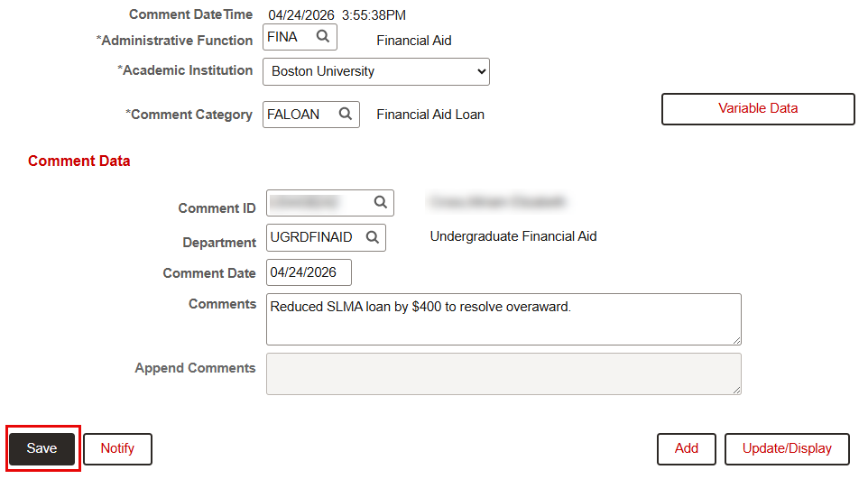The height and width of the screenshot is (479, 868).
Task: Open the Comment Category lookup magnifier
Action: [346, 114]
